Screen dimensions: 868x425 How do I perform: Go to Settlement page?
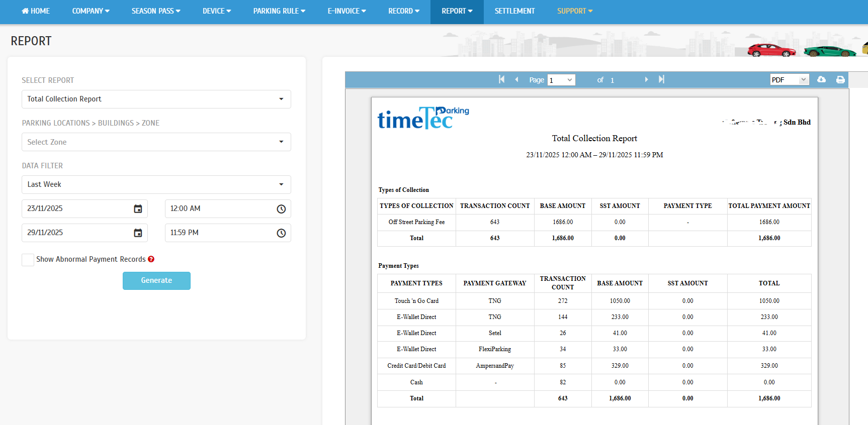pyautogui.click(x=514, y=11)
